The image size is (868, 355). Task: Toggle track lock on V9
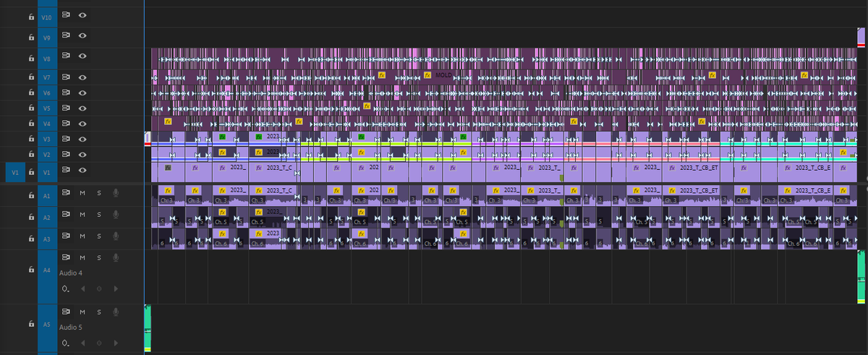(x=31, y=36)
